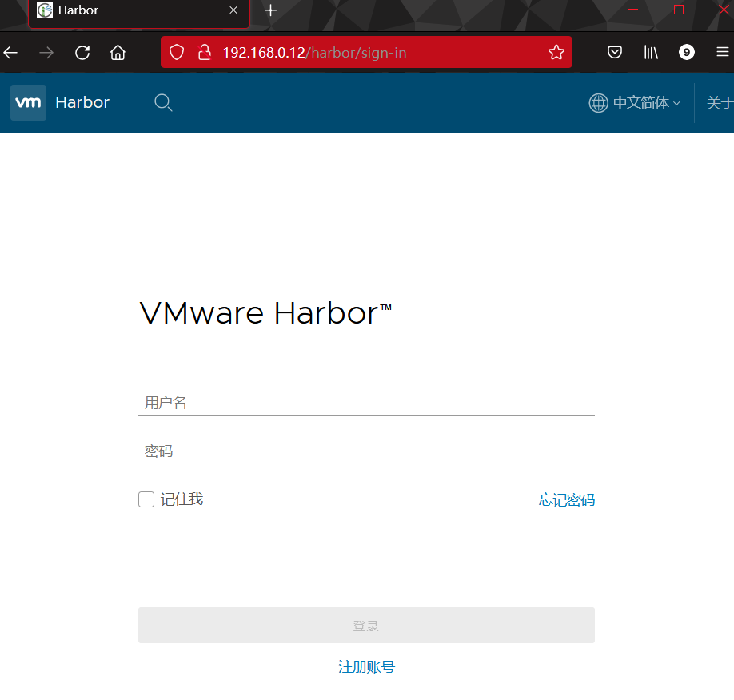Click the VMware vm logo
The image size is (734, 700).
coord(28,102)
